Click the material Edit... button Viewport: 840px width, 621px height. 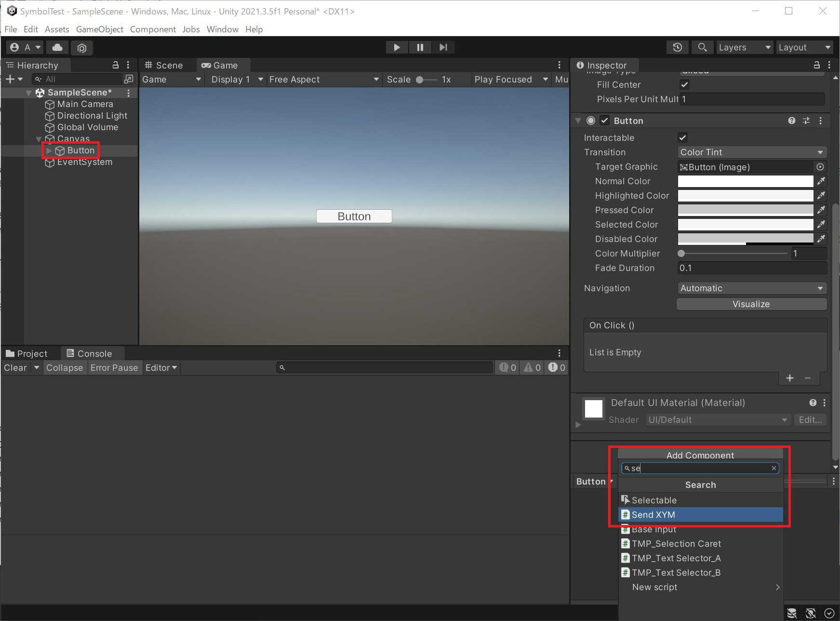[x=810, y=420]
